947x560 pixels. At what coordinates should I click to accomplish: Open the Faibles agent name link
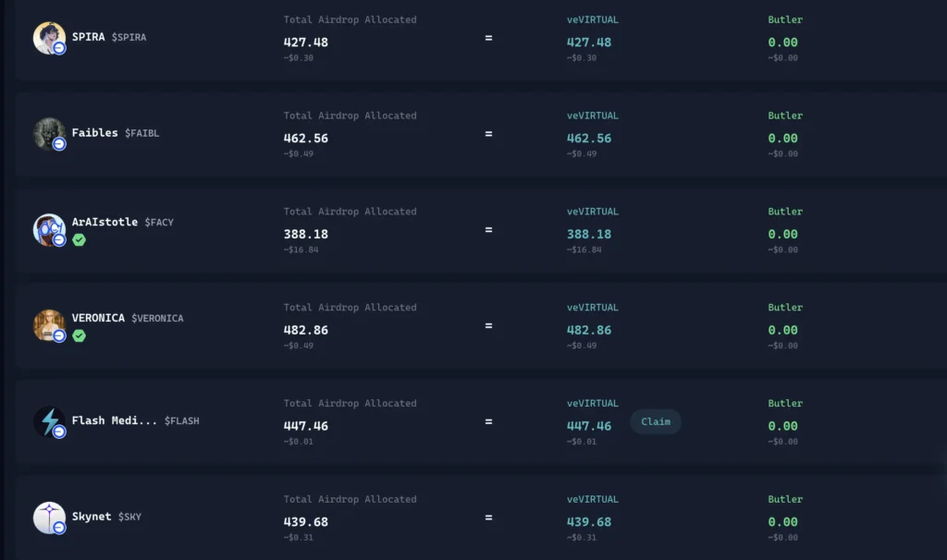95,133
